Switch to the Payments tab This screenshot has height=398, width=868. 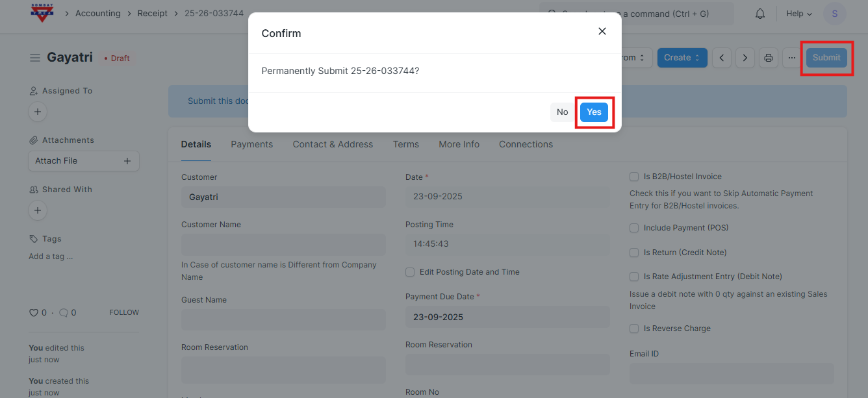(x=251, y=144)
